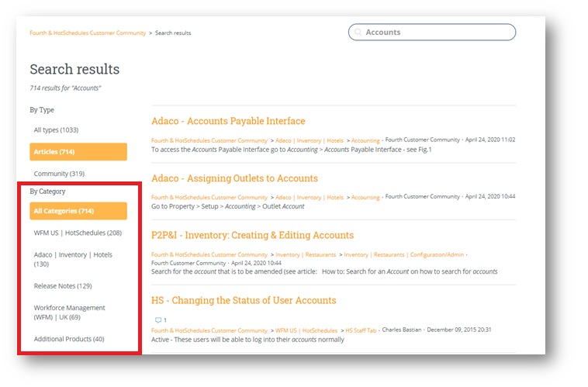Focus the Accounts search input field
Viewport: 588px width, 387px height.
[432, 33]
